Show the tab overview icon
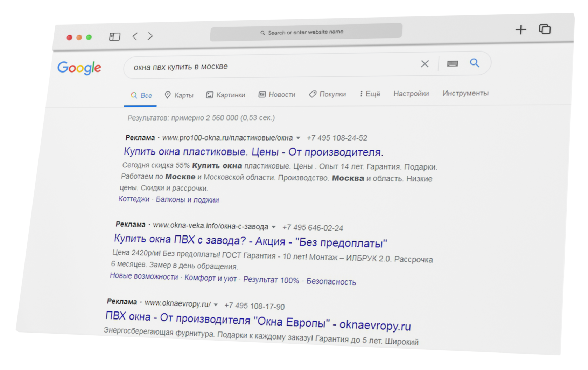The width and height of the screenshot is (588, 370). coord(545,29)
